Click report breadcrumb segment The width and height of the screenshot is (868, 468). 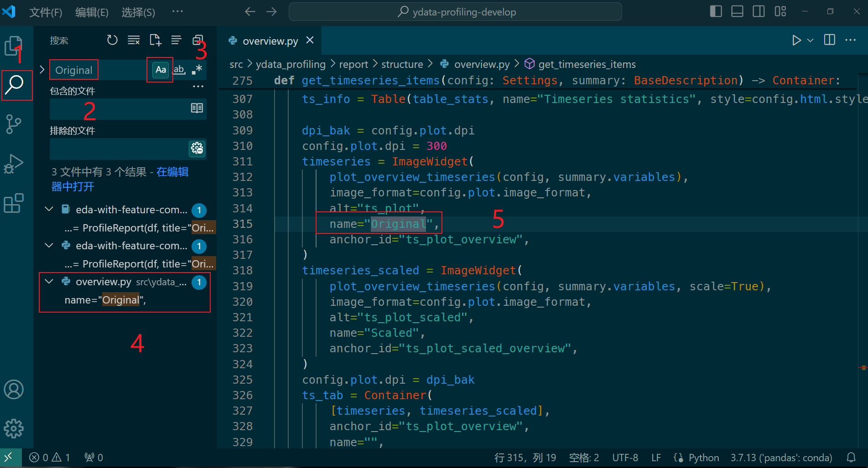pos(353,64)
